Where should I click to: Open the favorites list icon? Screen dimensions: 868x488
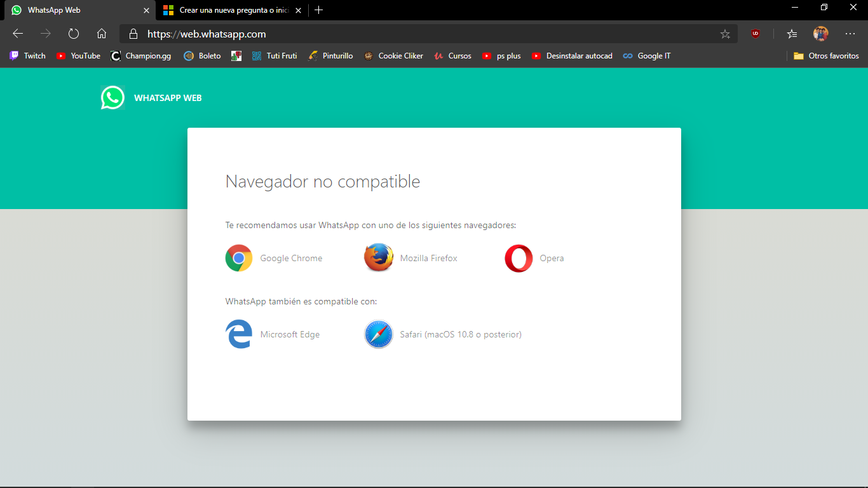[792, 34]
